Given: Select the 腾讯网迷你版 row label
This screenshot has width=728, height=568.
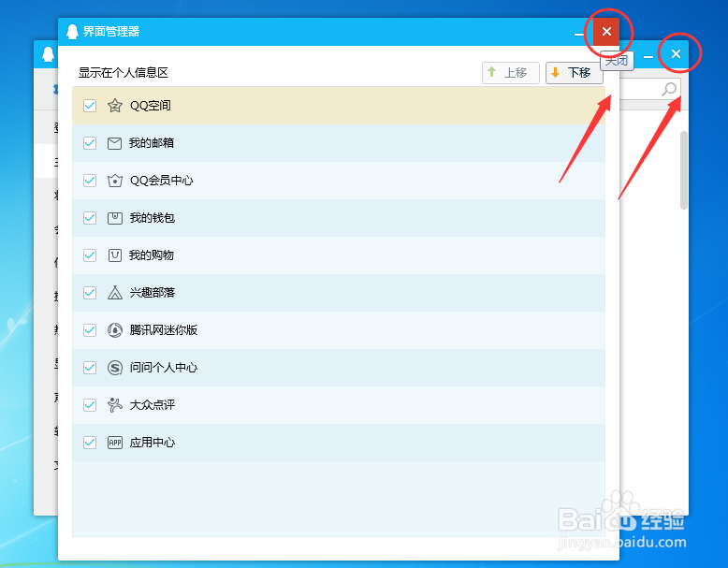Looking at the screenshot, I should (x=164, y=330).
